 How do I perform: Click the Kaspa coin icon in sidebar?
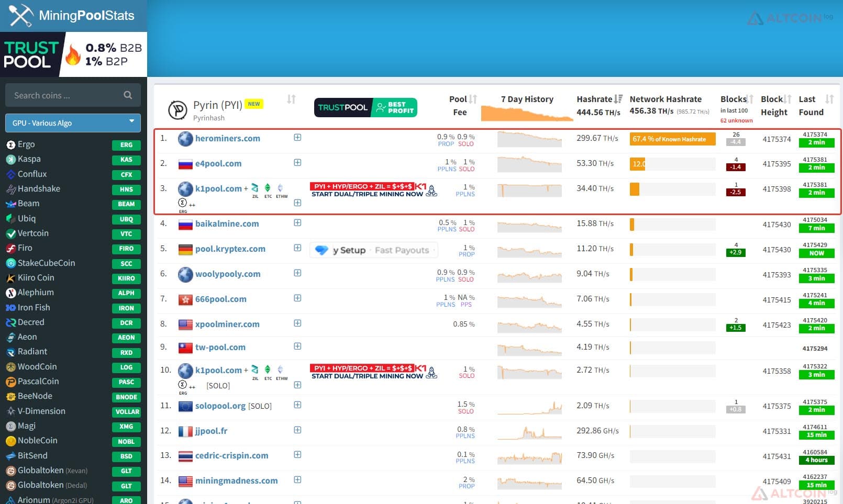tap(10, 159)
